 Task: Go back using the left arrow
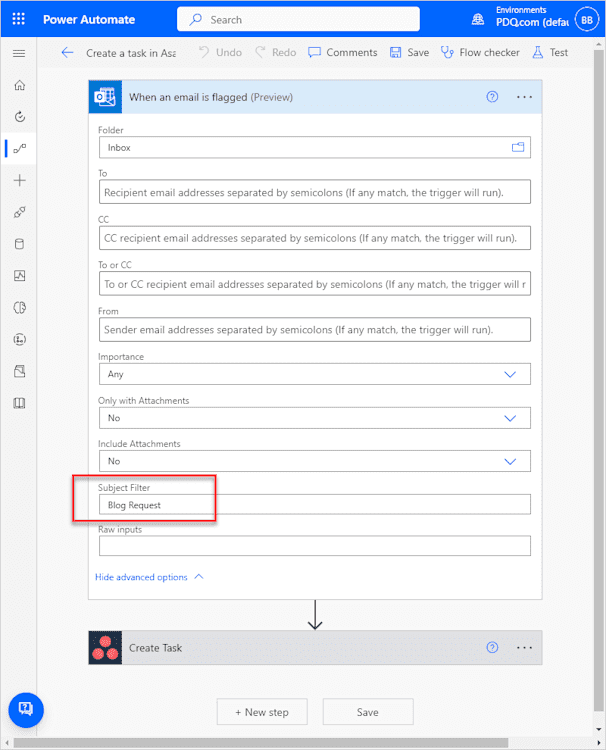67,53
